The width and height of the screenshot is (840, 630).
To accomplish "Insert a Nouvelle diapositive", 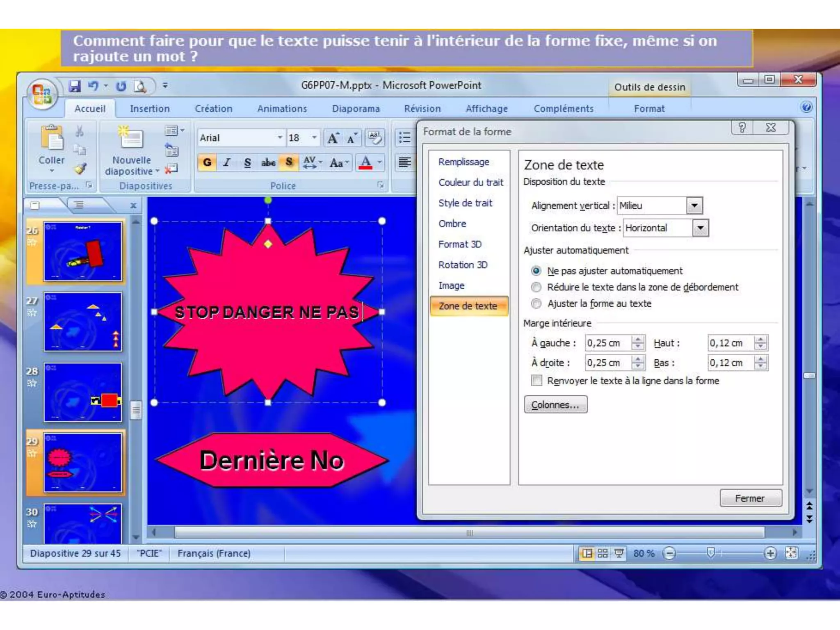I will 131,151.
